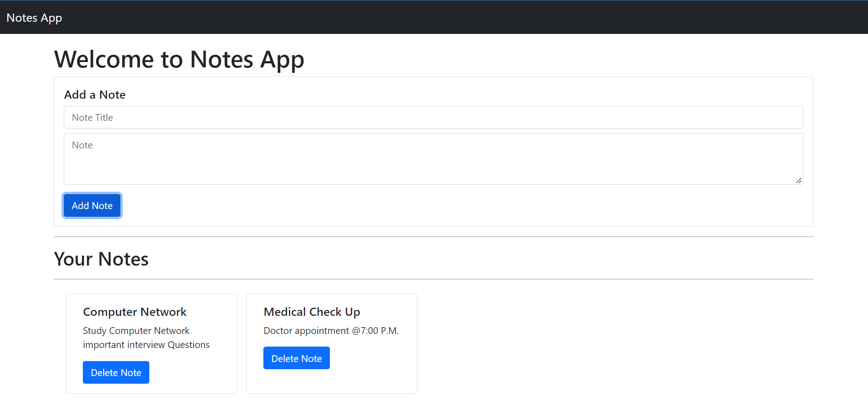Select the Computer Network note card

click(151, 343)
